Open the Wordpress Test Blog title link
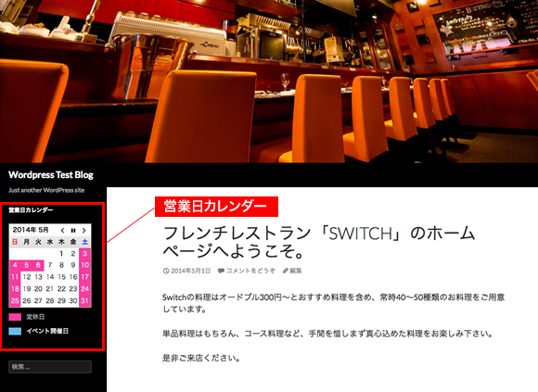 click(x=51, y=175)
